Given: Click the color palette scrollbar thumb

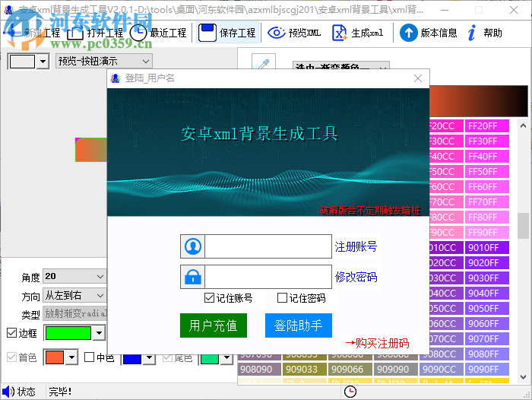Looking at the screenshot, I should coord(523,226).
